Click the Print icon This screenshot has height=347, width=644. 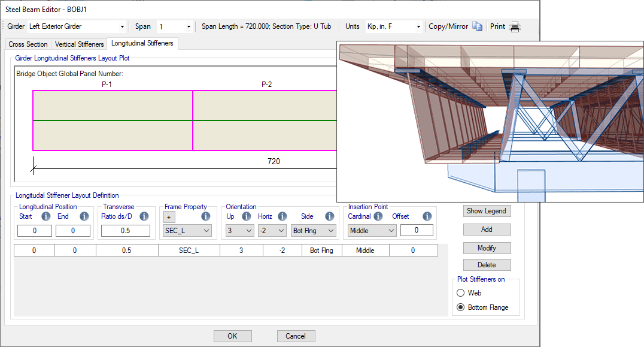[x=514, y=26]
